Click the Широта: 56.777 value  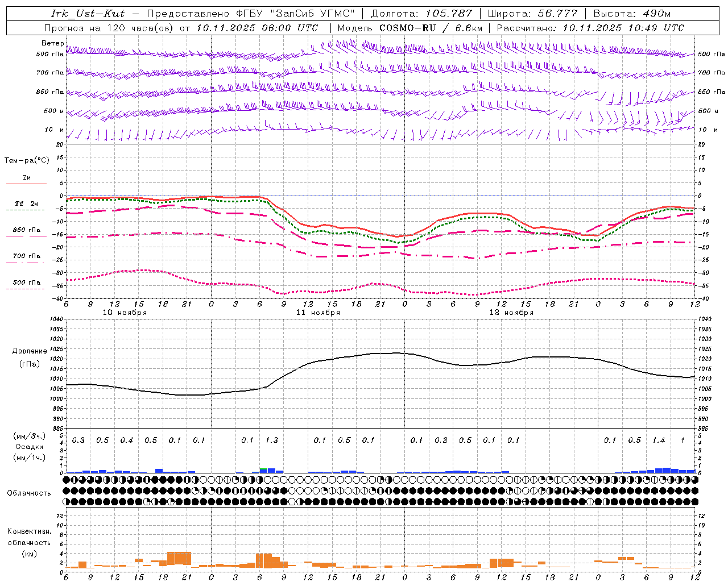532,14
